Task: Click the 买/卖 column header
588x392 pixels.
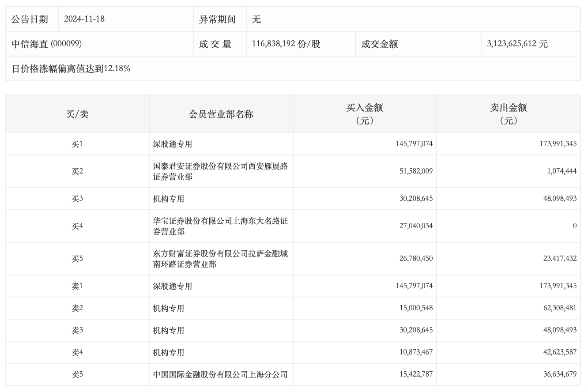Action: [77, 114]
